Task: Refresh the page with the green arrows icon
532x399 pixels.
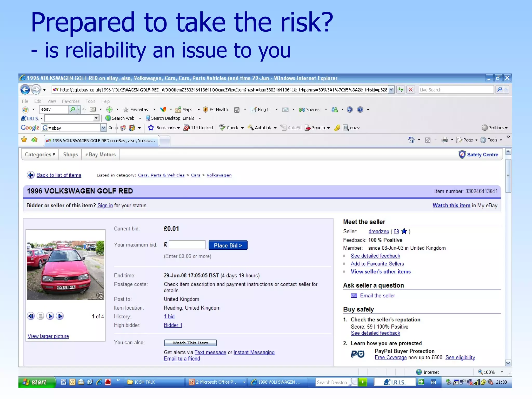Action: coord(401,90)
